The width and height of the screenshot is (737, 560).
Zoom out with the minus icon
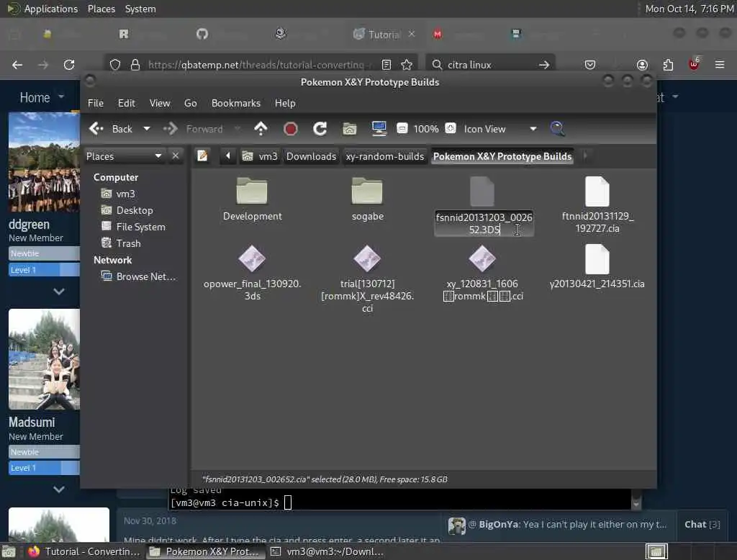[402, 128]
